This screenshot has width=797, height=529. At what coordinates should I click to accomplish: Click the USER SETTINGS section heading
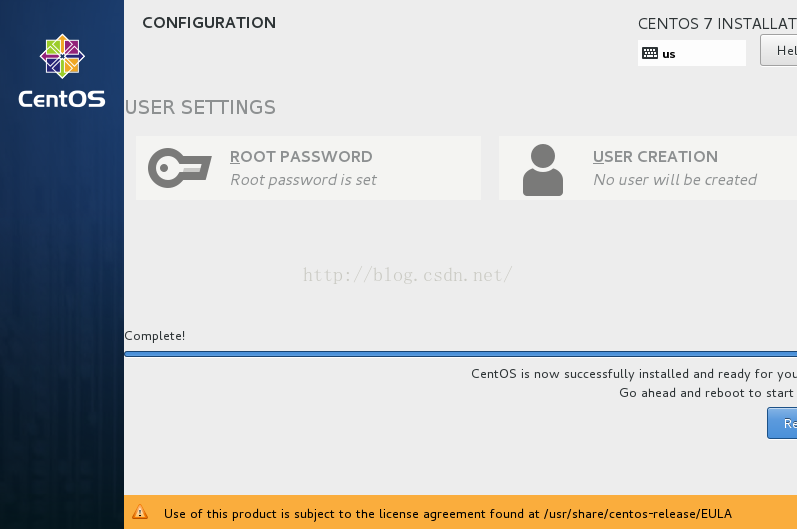coord(200,107)
